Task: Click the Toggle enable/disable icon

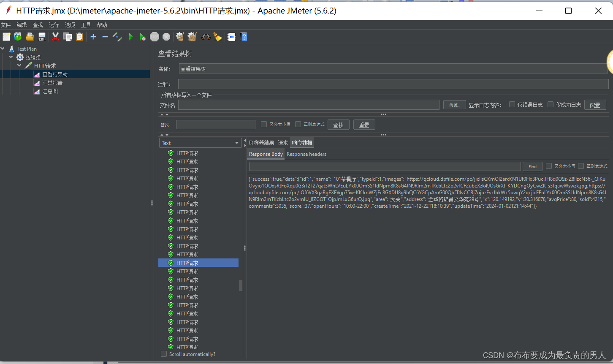Action: tap(117, 37)
